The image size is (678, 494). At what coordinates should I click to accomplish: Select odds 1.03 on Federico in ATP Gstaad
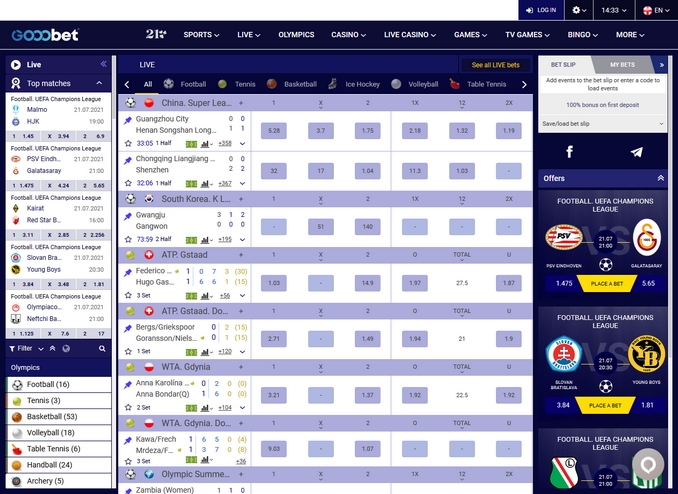click(274, 283)
